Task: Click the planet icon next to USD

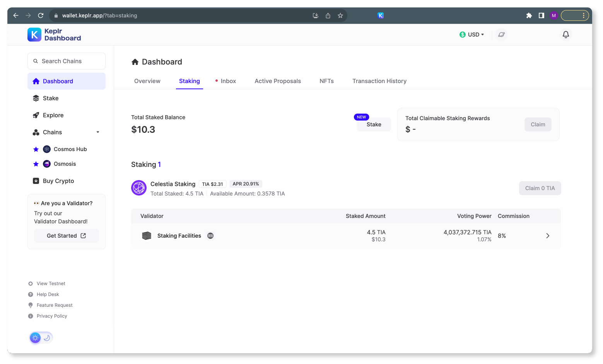Action: point(501,35)
